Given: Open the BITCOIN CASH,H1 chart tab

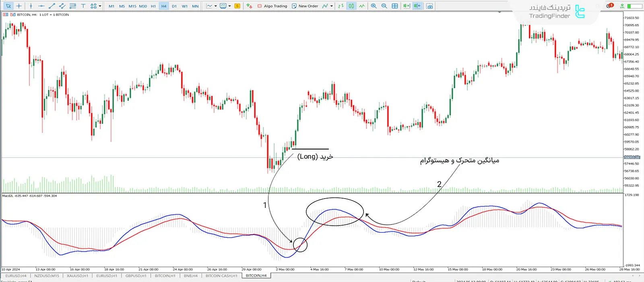Looking at the screenshot, I should point(221,276).
